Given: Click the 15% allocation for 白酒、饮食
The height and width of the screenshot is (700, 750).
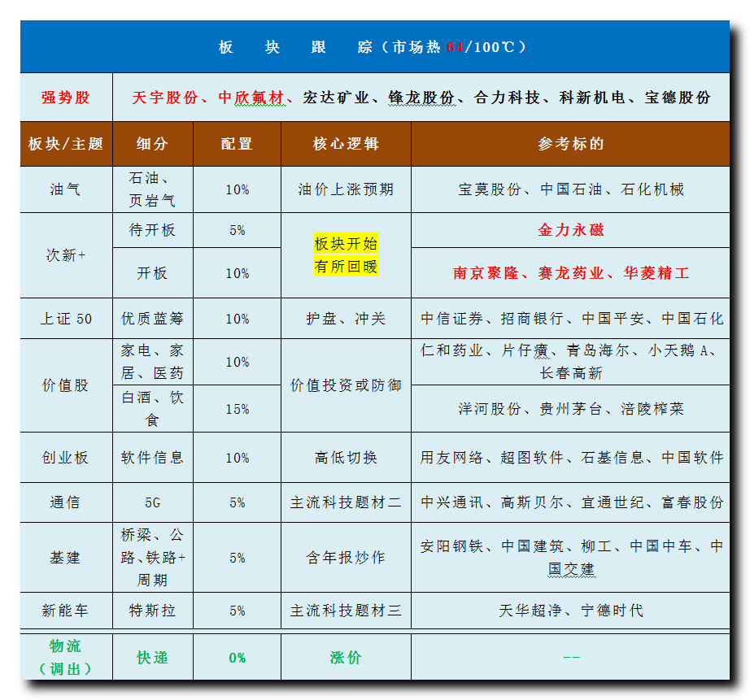Looking at the screenshot, I should (x=237, y=409).
